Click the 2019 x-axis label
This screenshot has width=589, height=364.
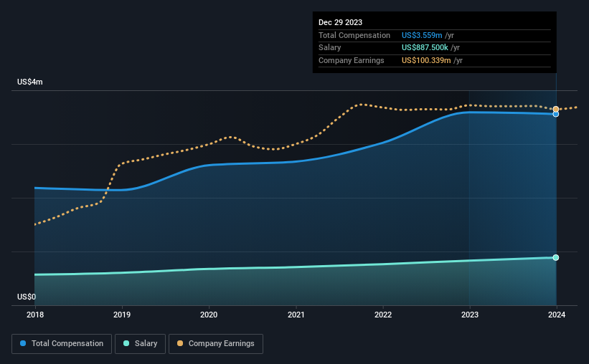(x=122, y=315)
